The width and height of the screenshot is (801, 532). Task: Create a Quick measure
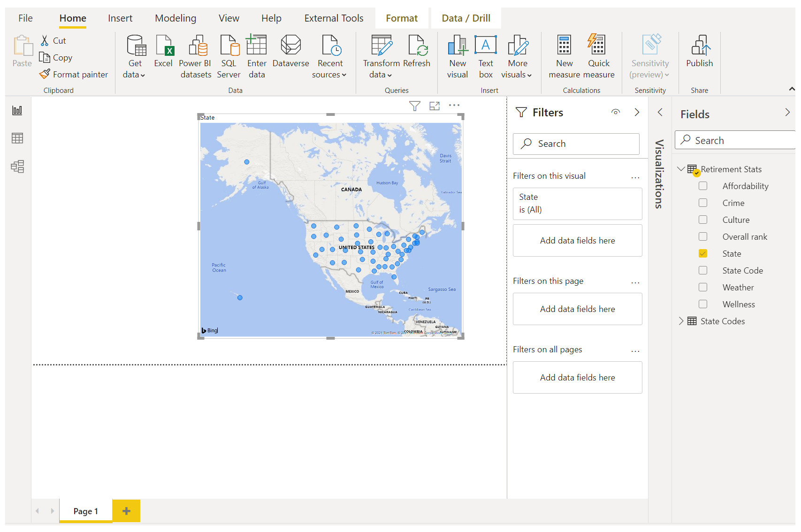pyautogui.click(x=599, y=57)
